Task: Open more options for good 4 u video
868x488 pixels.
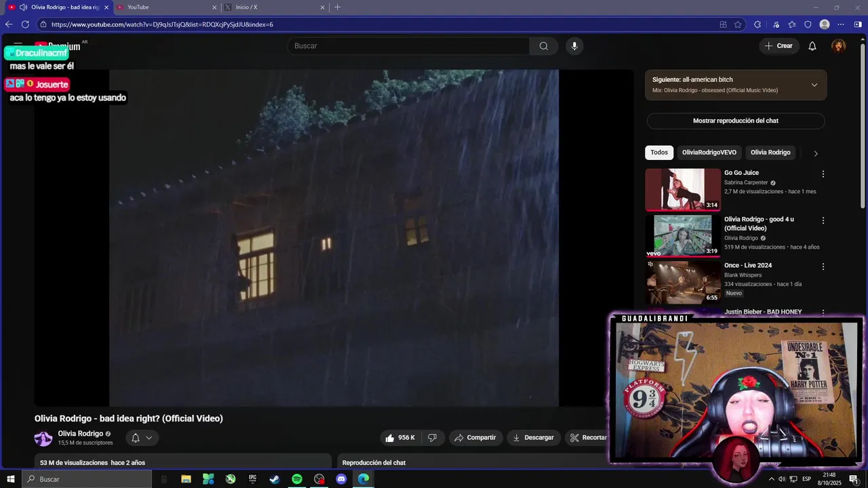Action: pos(823,221)
